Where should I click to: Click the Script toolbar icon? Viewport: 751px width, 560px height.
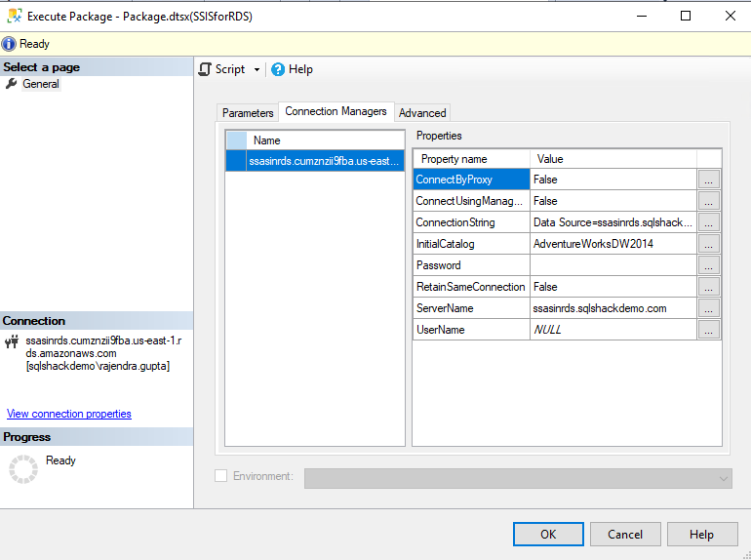tap(206, 69)
